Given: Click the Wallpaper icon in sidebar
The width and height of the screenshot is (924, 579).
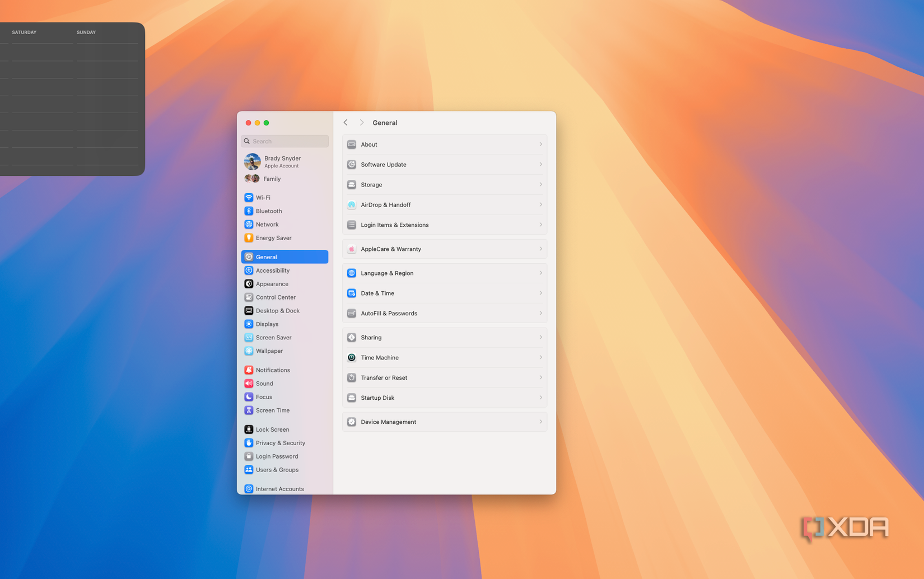Looking at the screenshot, I should [249, 351].
